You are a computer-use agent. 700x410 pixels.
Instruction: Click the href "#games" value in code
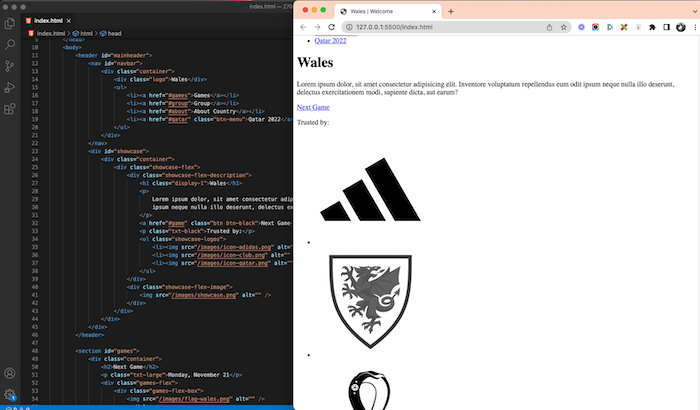pyautogui.click(x=178, y=96)
